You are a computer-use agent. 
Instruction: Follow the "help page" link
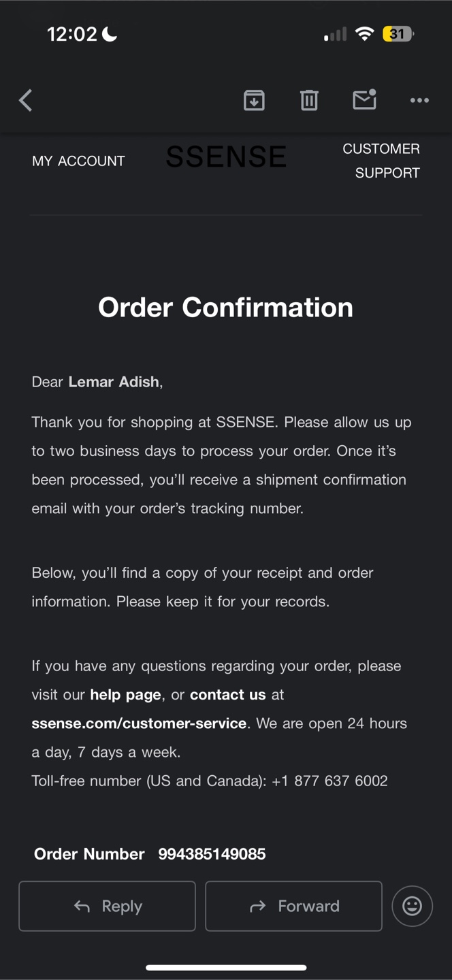coord(126,695)
